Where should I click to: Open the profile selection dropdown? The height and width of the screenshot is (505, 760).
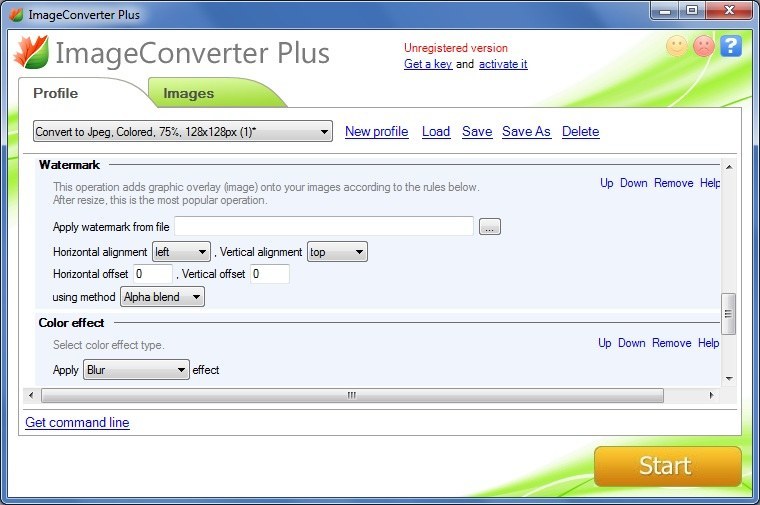[183, 131]
